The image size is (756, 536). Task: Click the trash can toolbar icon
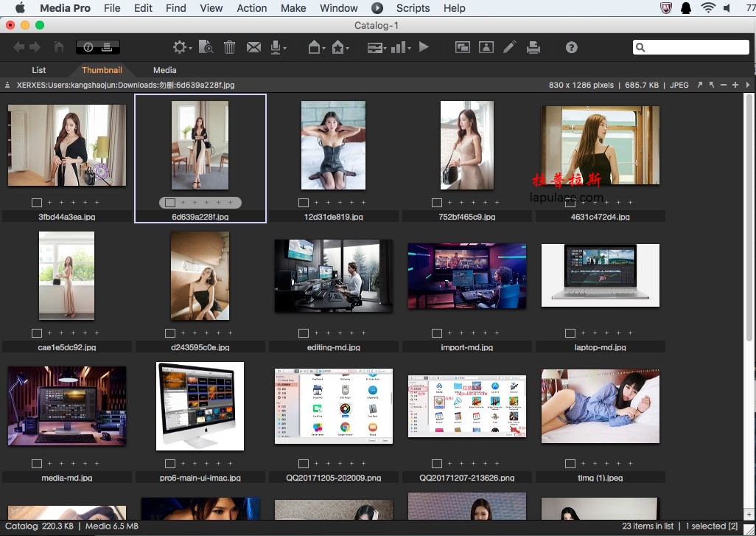pos(229,47)
